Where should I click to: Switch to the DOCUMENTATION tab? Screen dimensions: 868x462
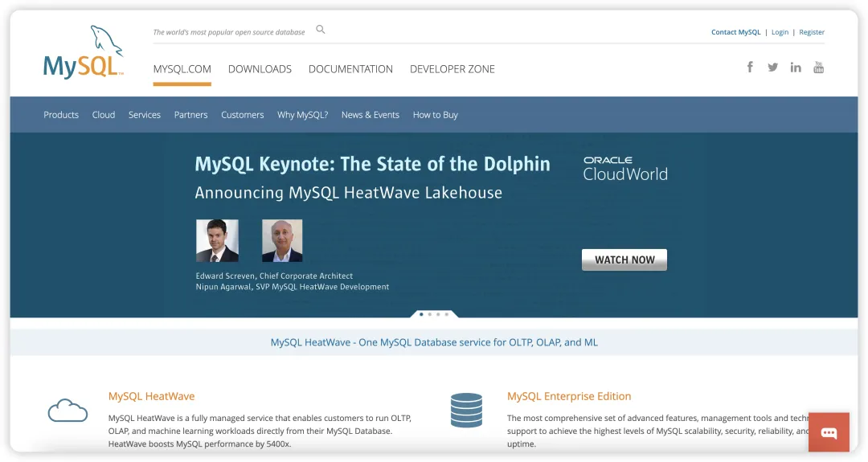350,69
